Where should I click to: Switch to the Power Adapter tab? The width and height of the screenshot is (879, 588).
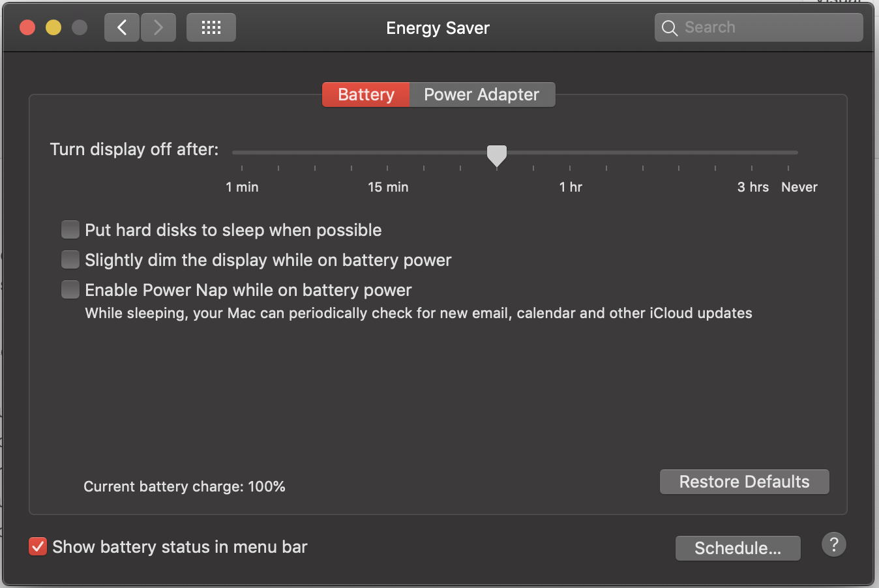(482, 94)
